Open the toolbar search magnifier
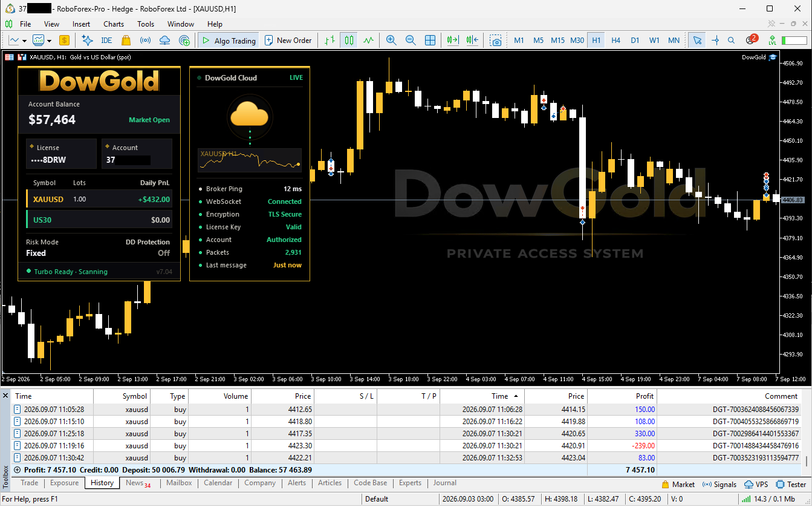The height and width of the screenshot is (507, 812). pos(731,41)
